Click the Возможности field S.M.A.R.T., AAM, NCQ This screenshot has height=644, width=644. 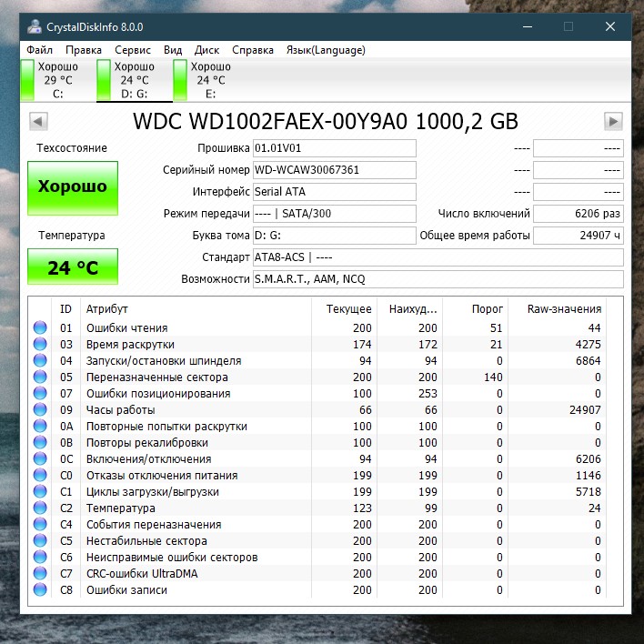point(438,279)
